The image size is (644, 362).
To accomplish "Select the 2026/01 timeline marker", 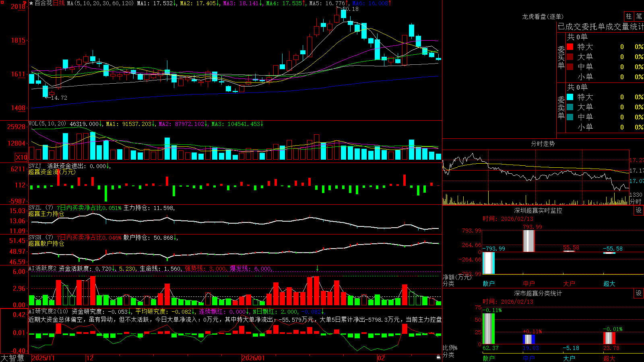I will click(254, 358).
